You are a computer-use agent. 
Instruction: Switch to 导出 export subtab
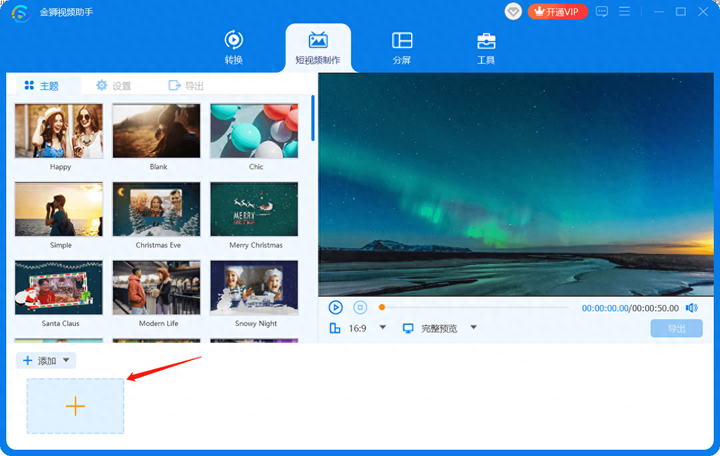point(186,85)
